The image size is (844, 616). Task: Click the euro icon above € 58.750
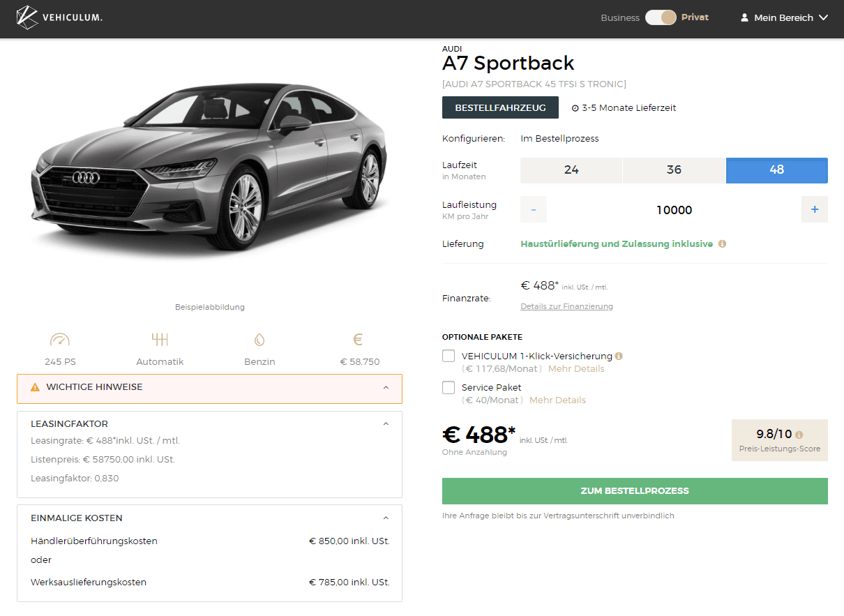click(358, 340)
